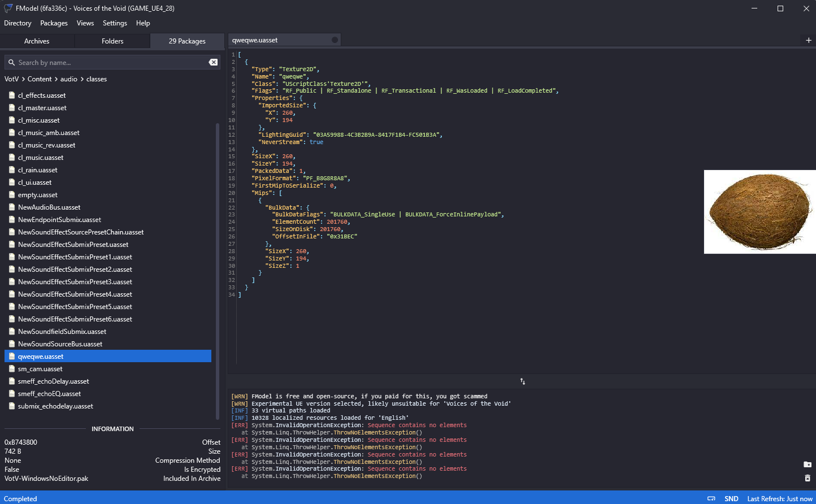Image resolution: width=816 pixels, height=504 pixels.
Task: Switch to the Archives tab
Action: (37, 41)
